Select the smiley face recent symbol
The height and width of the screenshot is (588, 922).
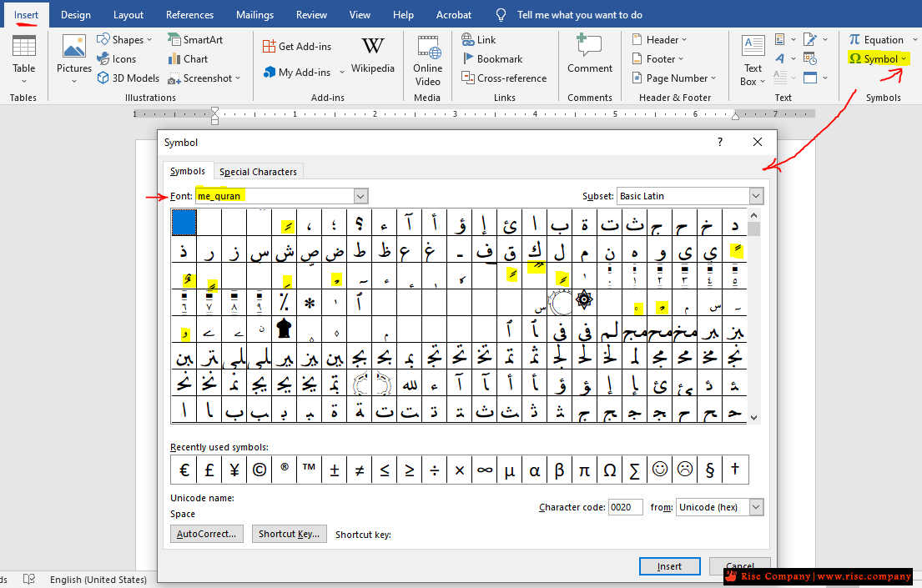(660, 470)
